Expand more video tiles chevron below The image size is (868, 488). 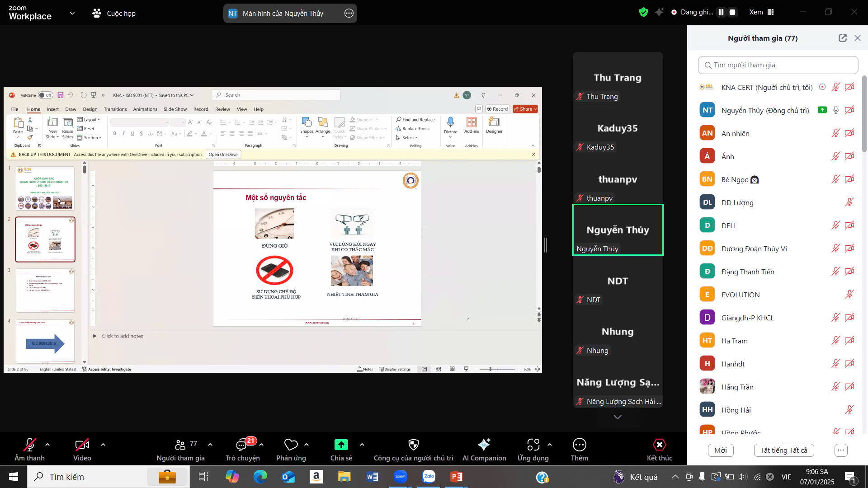tap(618, 417)
